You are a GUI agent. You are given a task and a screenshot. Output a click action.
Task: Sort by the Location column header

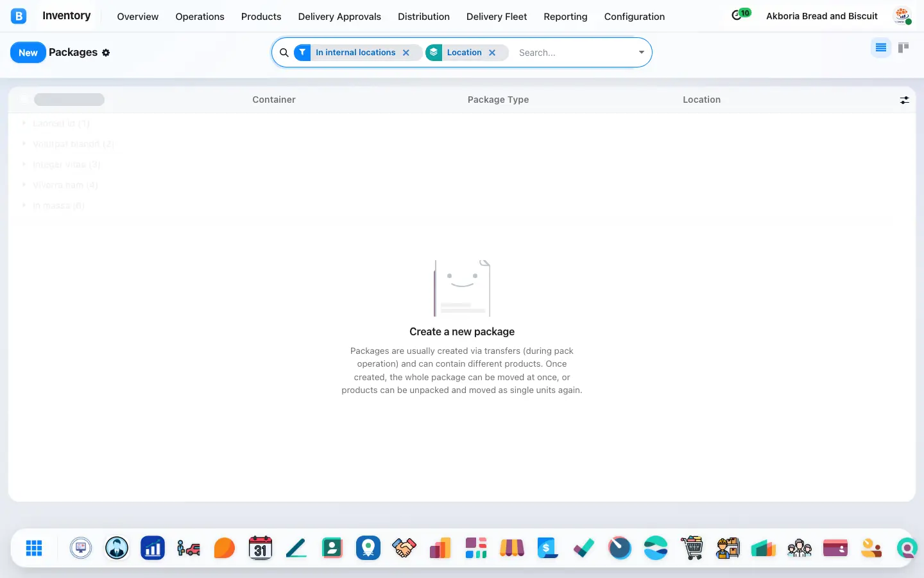701,100
